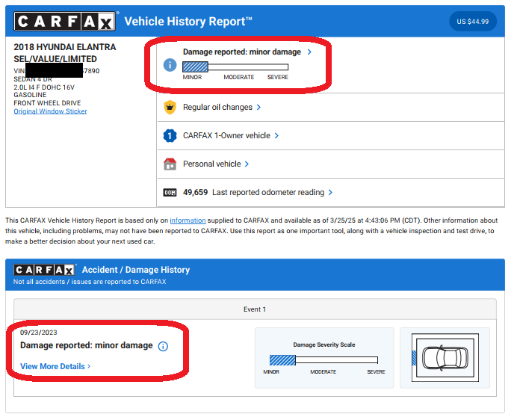This screenshot has height=420, width=514.
Task: Expand the Personal vehicle chevron
Action: click(x=247, y=164)
